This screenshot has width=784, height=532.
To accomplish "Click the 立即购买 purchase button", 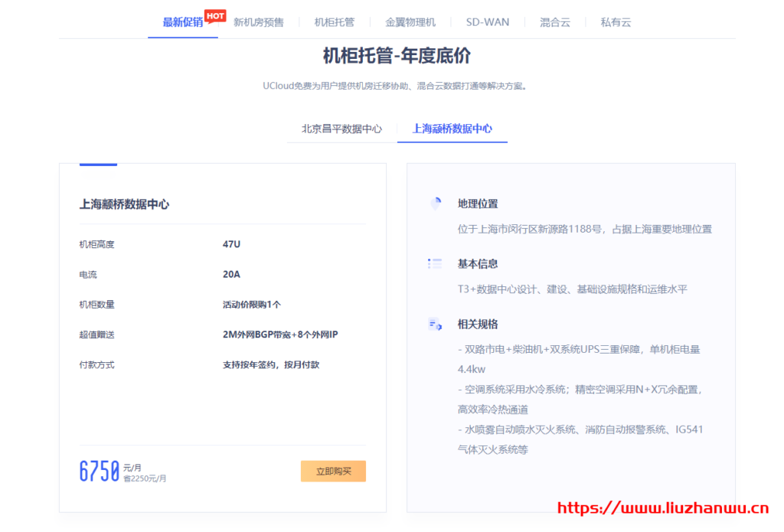I will 333,472.
